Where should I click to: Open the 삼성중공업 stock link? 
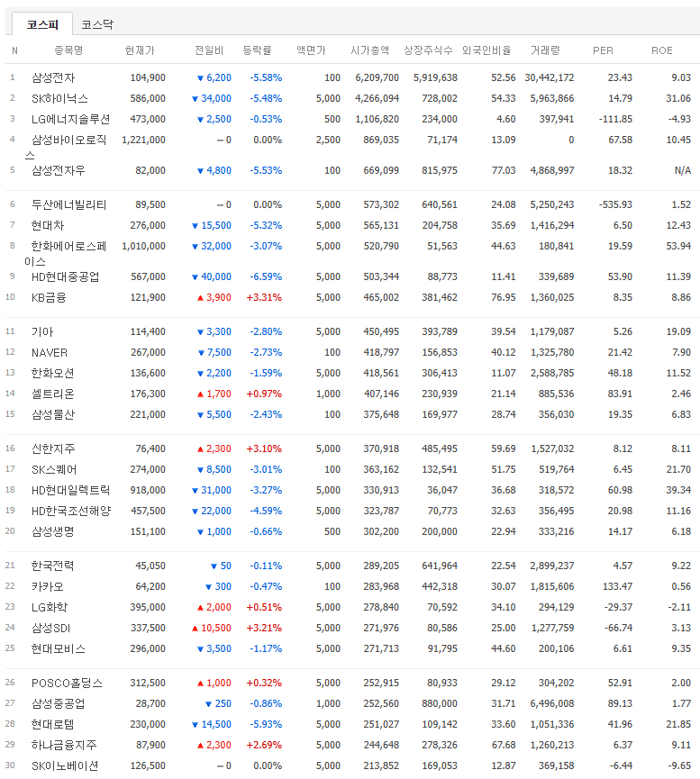click(59, 704)
